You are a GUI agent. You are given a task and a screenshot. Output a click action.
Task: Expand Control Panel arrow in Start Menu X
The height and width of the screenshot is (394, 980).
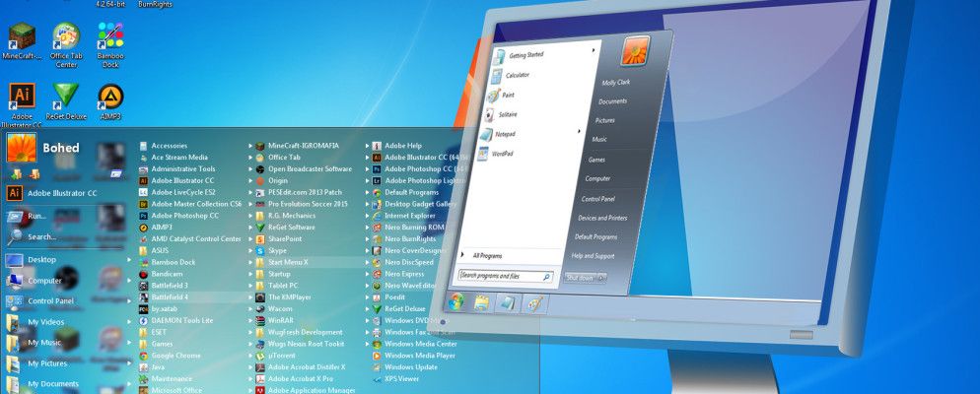(x=129, y=301)
